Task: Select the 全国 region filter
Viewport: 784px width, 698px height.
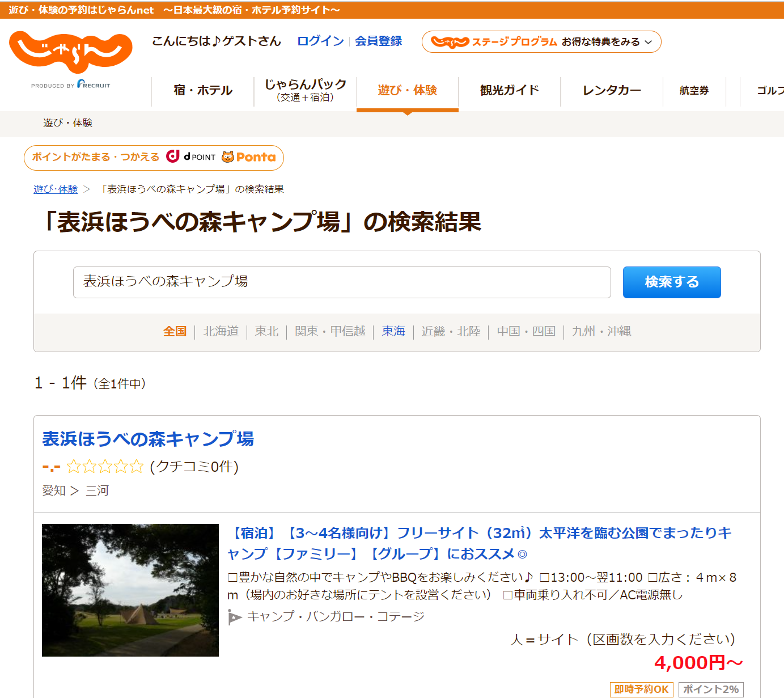Action: (175, 331)
